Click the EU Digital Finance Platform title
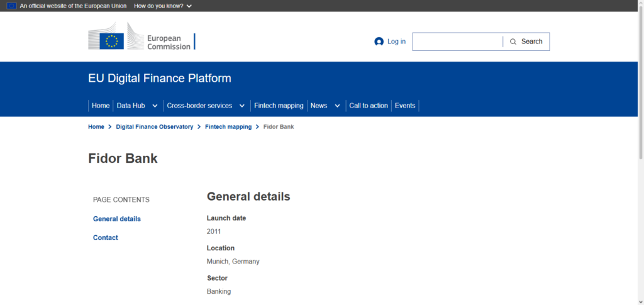The image size is (644, 305). pos(160,78)
